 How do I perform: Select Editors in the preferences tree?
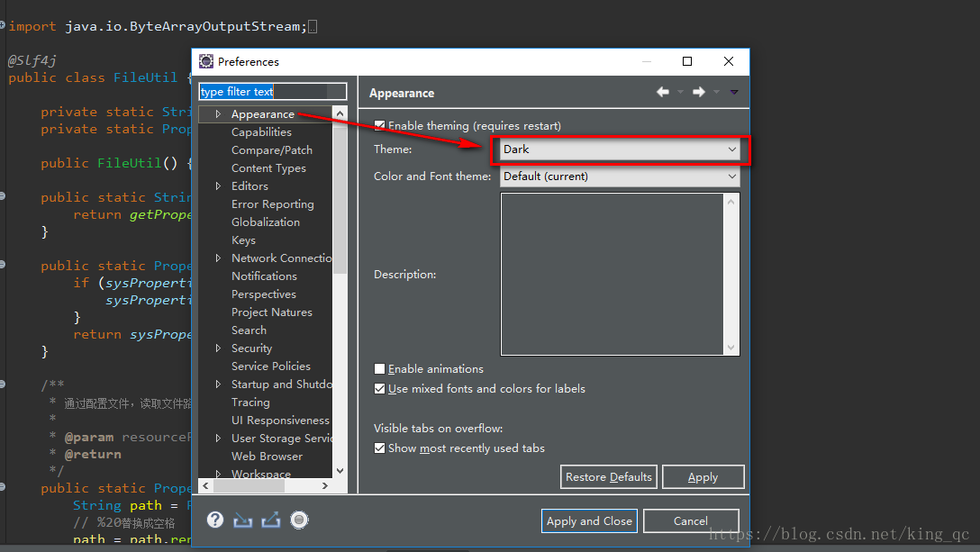pyautogui.click(x=250, y=186)
